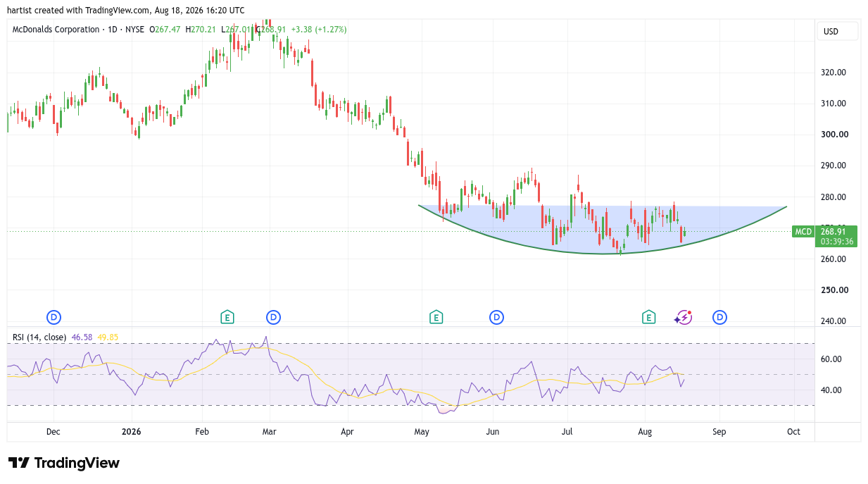The width and height of the screenshot is (868, 484).
Task: Click the McDonalds Corporation symbol title
Action: (56, 30)
